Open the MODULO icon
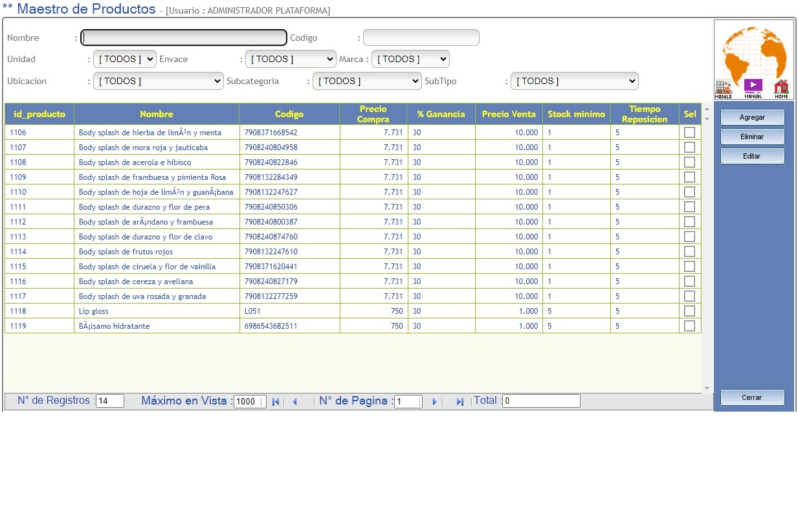798x532 pixels. 724,89
